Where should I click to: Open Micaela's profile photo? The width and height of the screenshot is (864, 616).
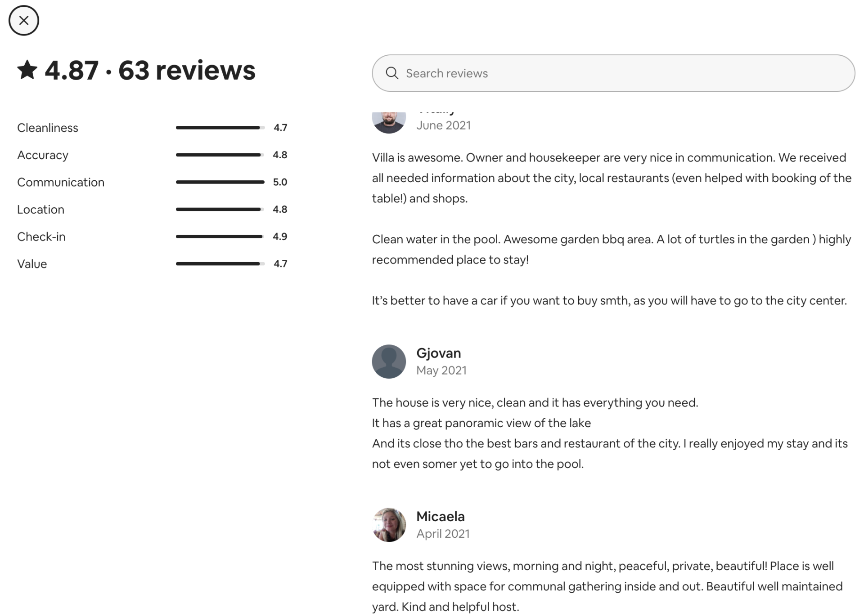[x=389, y=525]
